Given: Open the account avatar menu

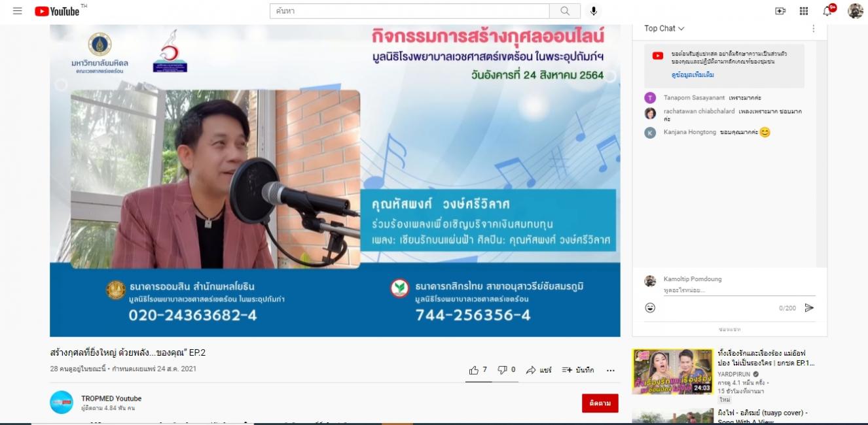Looking at the screenshot, I should tap(855, 11).
